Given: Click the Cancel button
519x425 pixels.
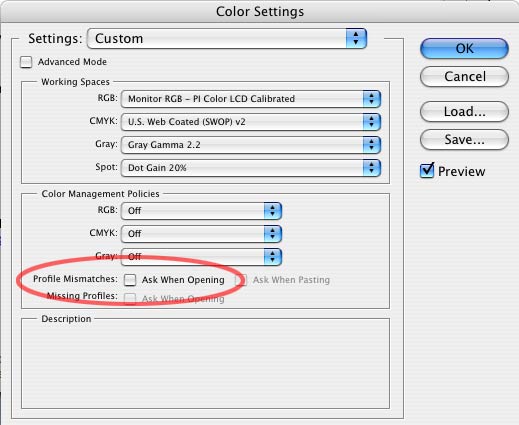Looking at the screenshot, I should [x=464, y=77].
